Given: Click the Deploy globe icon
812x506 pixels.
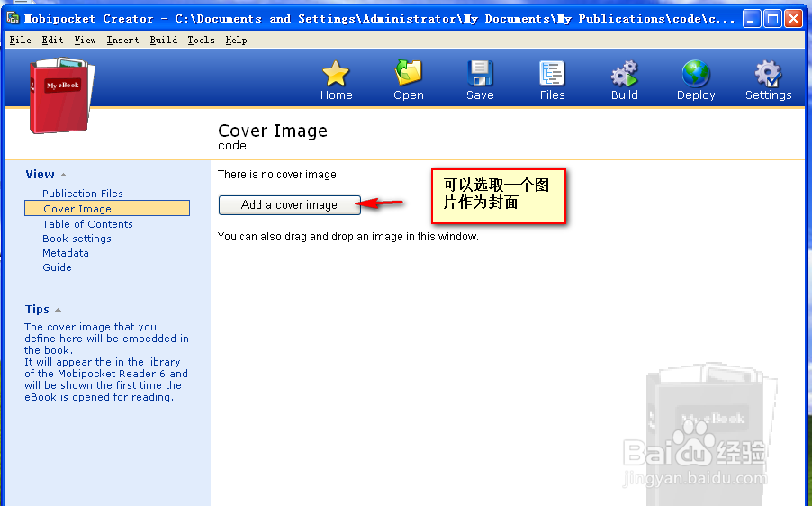Looking at the screenshot, I should 696,73.
